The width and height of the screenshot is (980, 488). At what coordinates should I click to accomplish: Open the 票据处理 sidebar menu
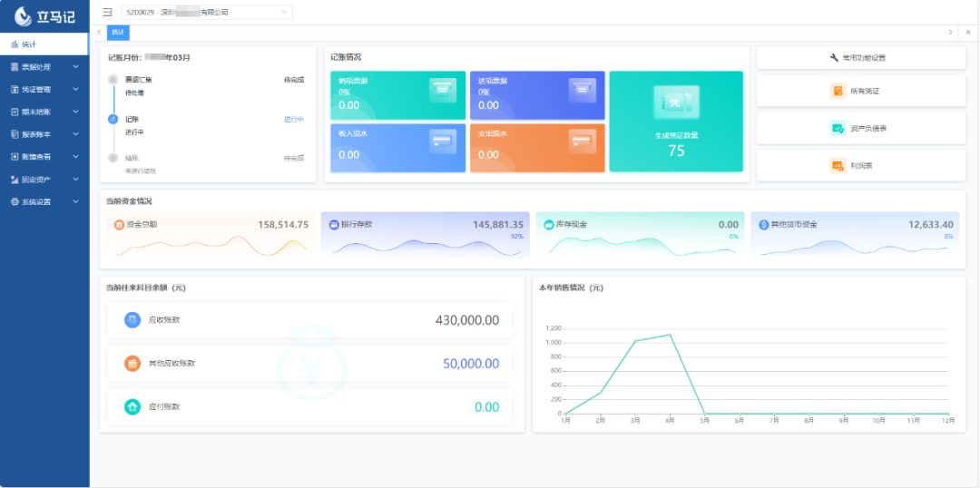point(44,67)
